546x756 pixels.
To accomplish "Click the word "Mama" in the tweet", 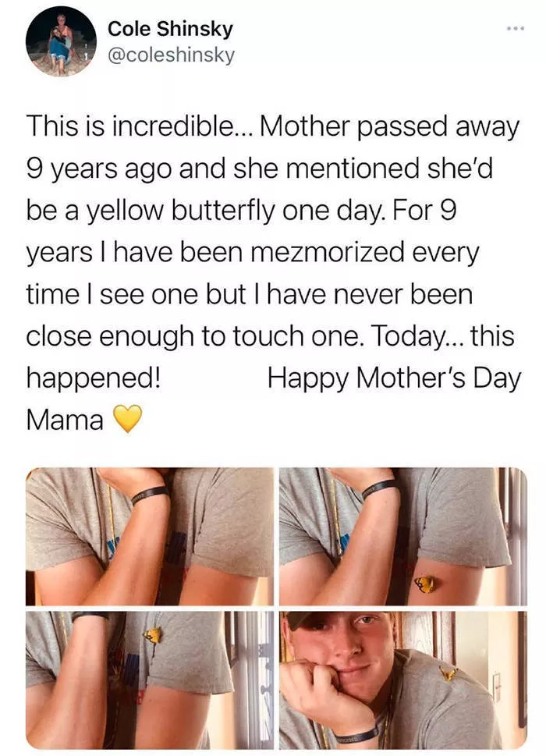I will pos(65,421).
